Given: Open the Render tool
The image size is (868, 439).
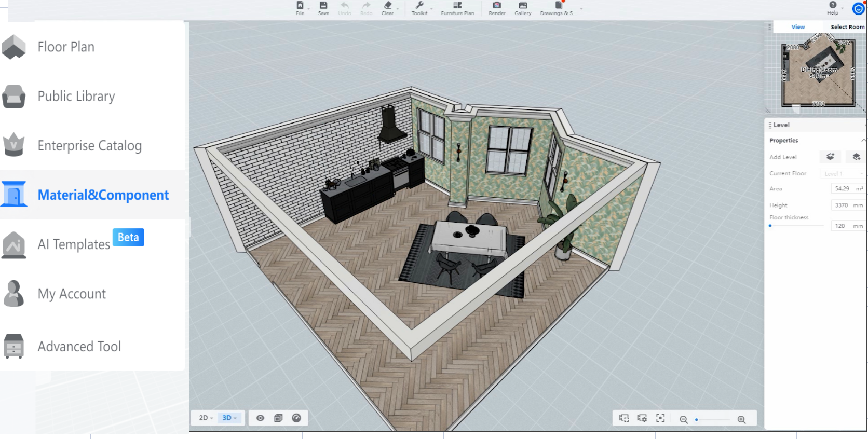Looking at the screenshot, I should coord(496,8).
